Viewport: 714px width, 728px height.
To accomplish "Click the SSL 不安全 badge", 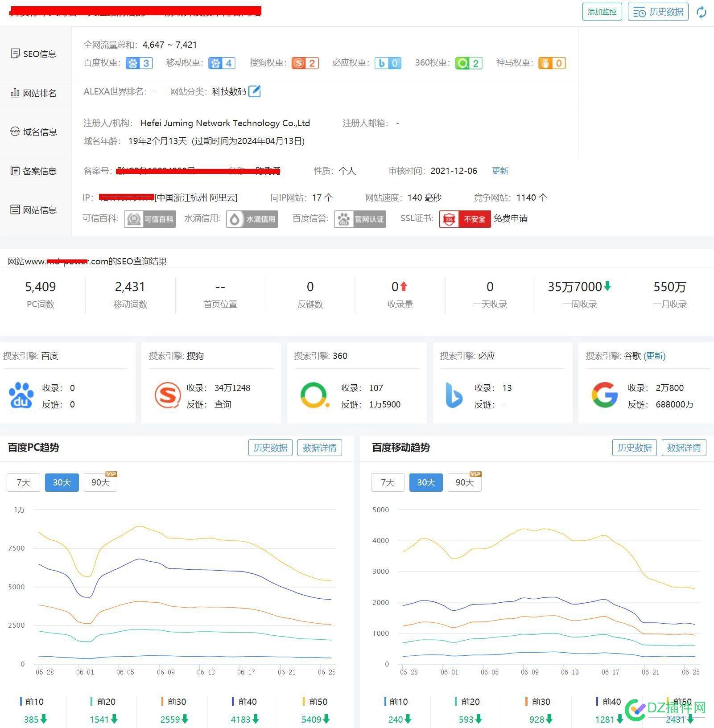I will (x=465, y=219).
